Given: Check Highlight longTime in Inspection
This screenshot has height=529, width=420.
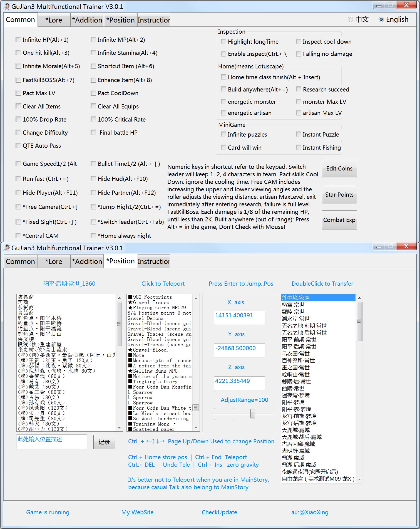Looking at the screenshot, I should [x=223, y=41].
